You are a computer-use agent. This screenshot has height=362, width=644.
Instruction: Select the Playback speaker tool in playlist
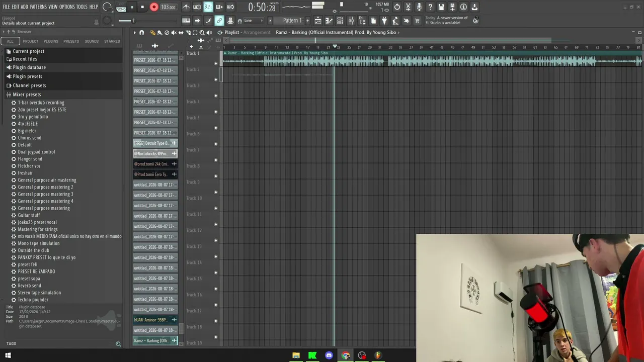tap(209, 33)
